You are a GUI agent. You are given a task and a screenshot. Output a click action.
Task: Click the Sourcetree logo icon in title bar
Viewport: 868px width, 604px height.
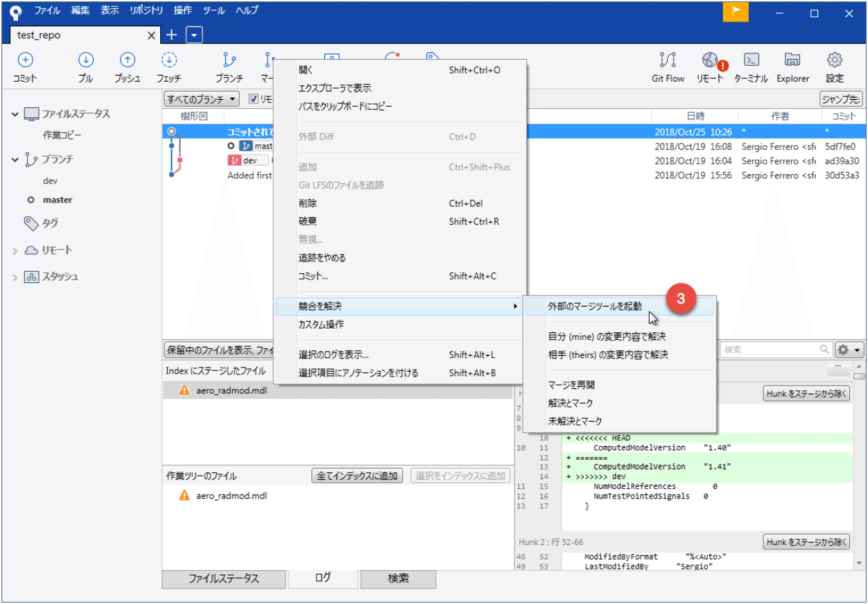click(x=16, y=12)
